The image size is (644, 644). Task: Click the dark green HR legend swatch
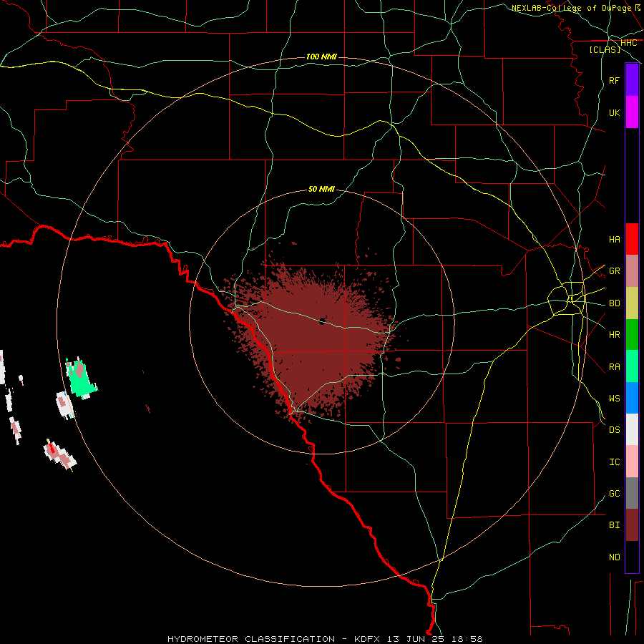click(632, 335)
